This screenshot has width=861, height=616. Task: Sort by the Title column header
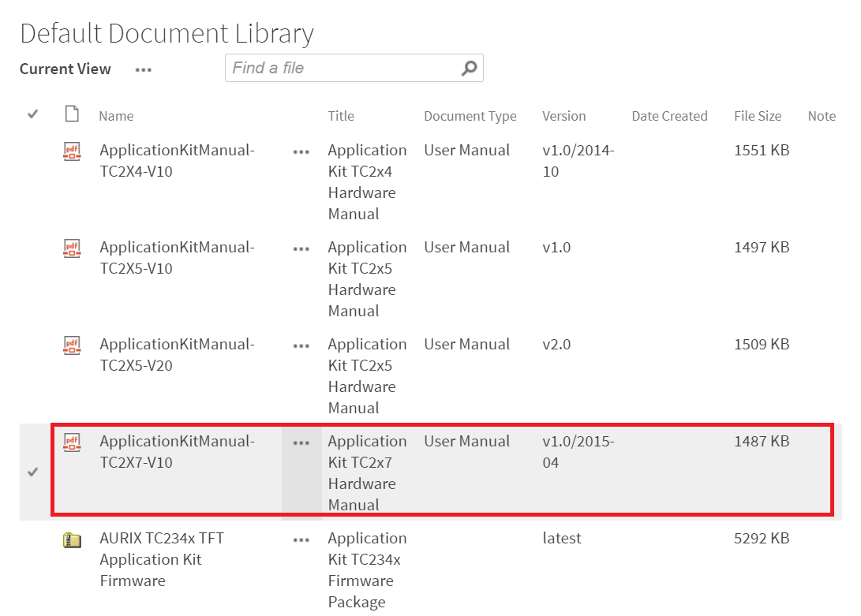tap(341, 117)
